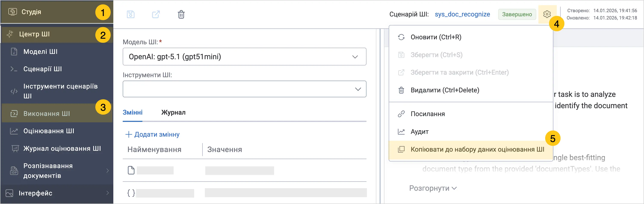
Task: Click the Найменування column header
Action: [x=154, y=149]
